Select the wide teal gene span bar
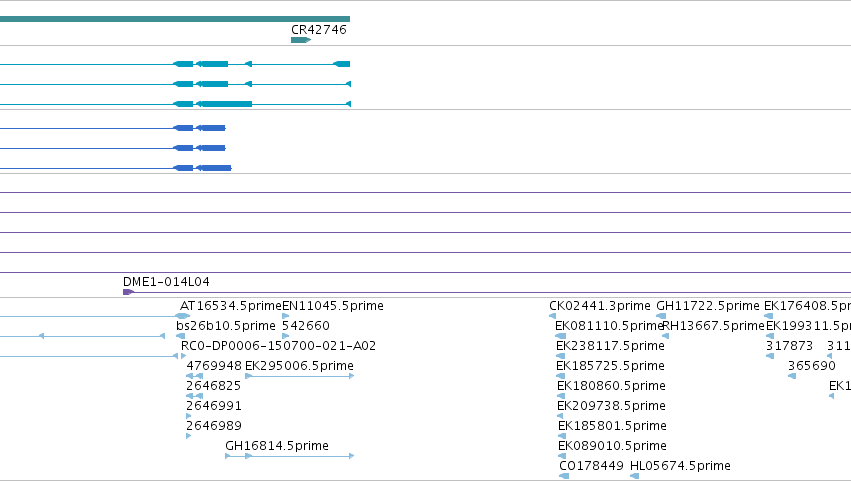This screenshot has width=851, height=481. [175, 19]
